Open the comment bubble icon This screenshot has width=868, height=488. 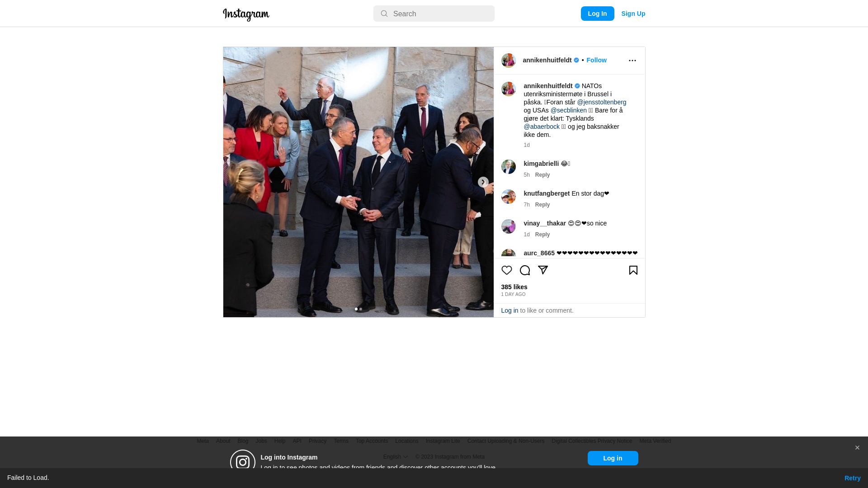point(525,270)
